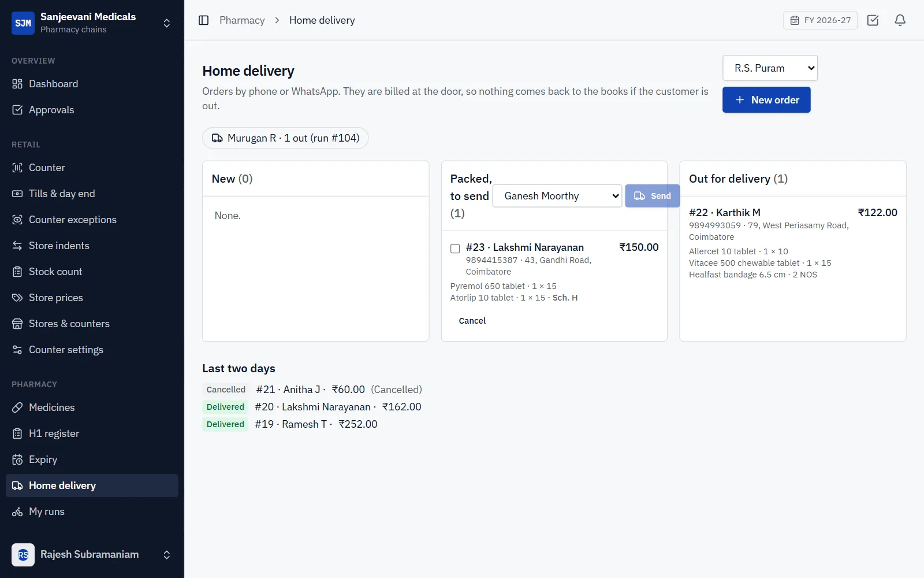Click the Send button
Screen dimensions: 924x578
pyautogui.click(x=652, y=196)
